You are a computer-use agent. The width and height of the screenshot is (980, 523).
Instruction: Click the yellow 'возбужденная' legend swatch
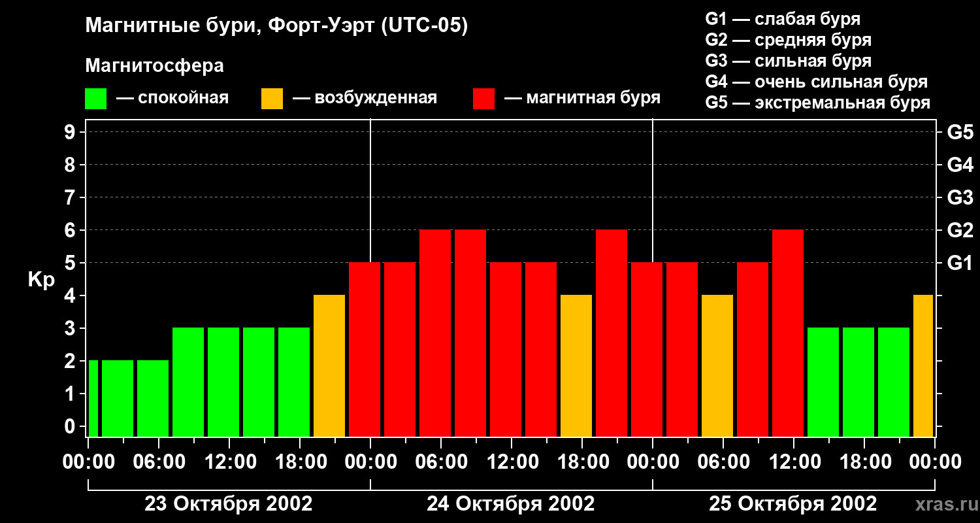[x=272, y=99]
